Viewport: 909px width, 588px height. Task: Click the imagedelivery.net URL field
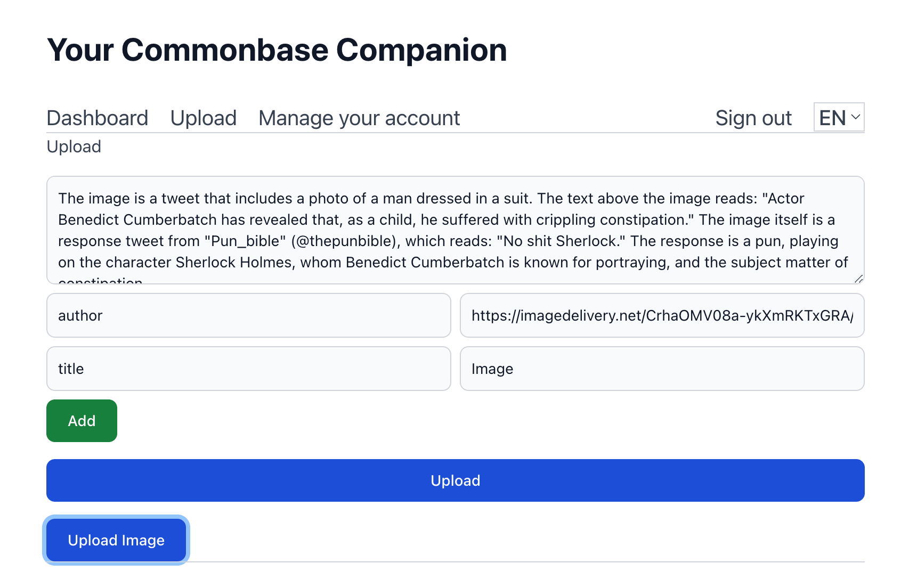(x=661, y=315)
